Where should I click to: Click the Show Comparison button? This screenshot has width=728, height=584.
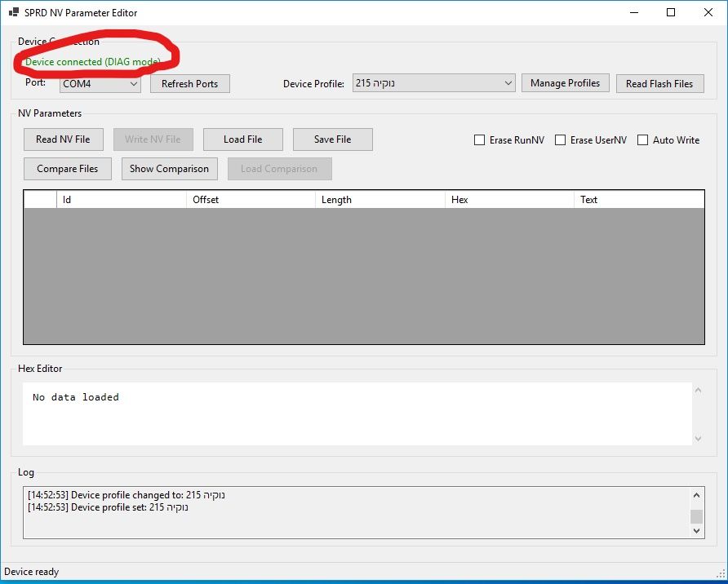click(x=169, y=169)
